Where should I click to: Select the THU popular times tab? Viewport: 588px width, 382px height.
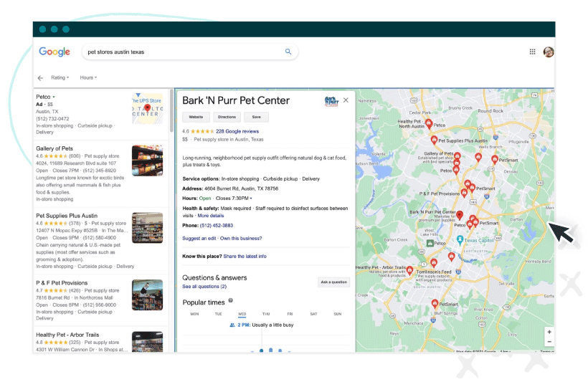(x=266, y=314)
